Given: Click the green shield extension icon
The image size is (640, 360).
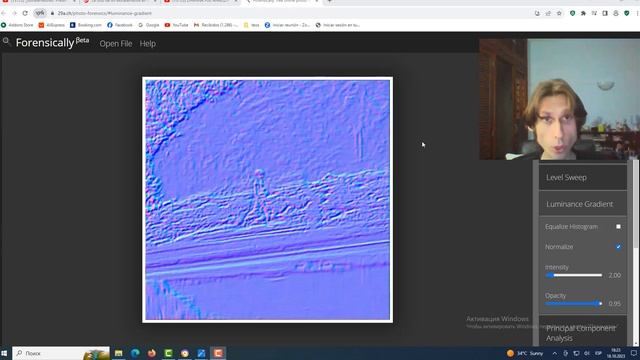Looking at the screenshot, I should click(x=572, y=13).
